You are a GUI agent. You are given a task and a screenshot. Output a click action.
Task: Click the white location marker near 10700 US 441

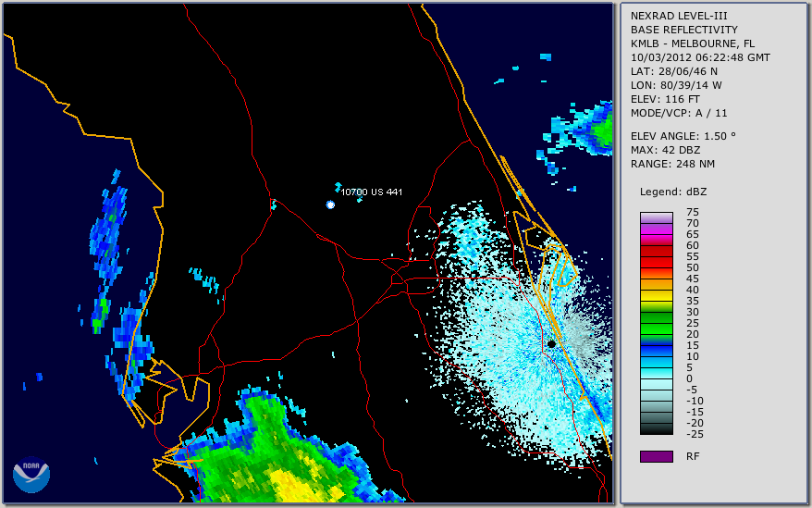coord(330,204)
